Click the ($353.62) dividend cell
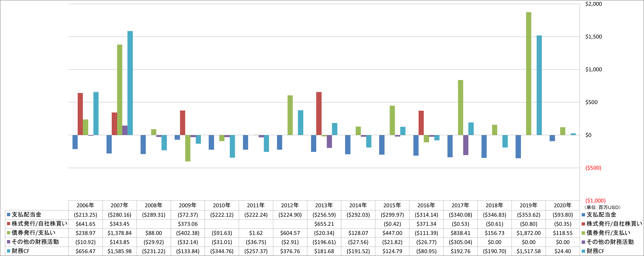 tap(529, 215)
